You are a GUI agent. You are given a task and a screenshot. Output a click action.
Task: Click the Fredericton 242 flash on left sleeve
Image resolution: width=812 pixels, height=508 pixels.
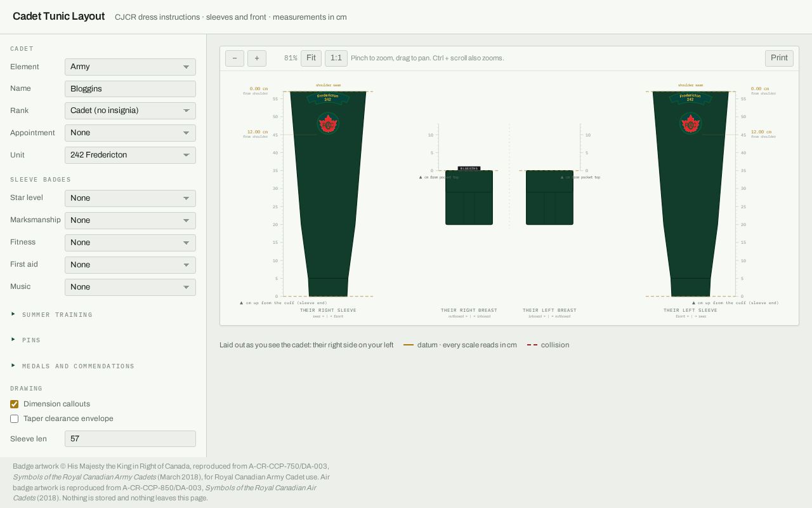pos(690,98)
